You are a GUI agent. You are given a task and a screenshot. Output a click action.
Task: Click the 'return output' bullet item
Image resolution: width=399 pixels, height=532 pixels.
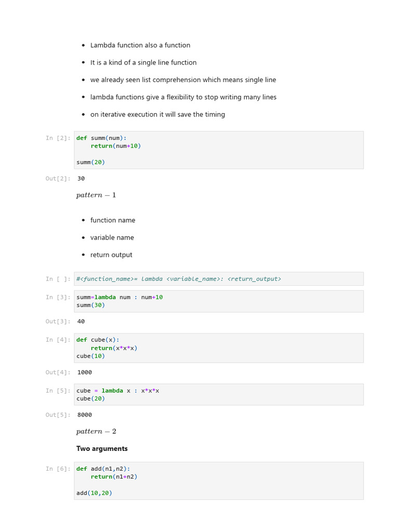coord(111,255)
